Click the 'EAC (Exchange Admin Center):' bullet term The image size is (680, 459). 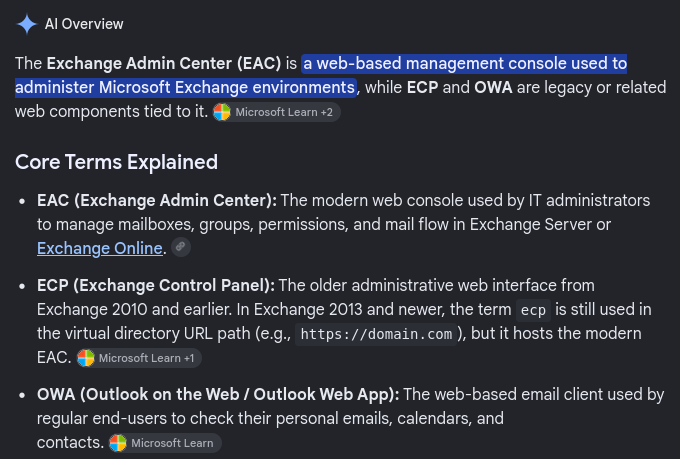point(157,200)
